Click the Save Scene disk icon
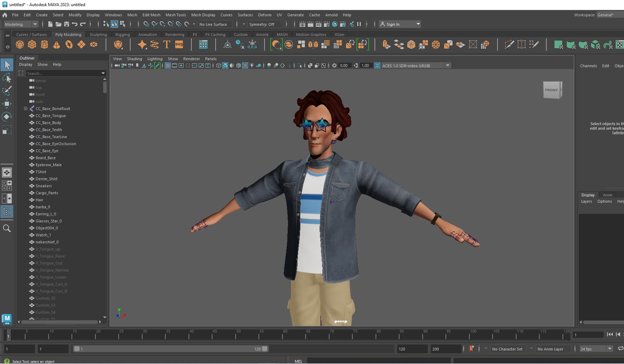624x364 pixels. (66, 24)
